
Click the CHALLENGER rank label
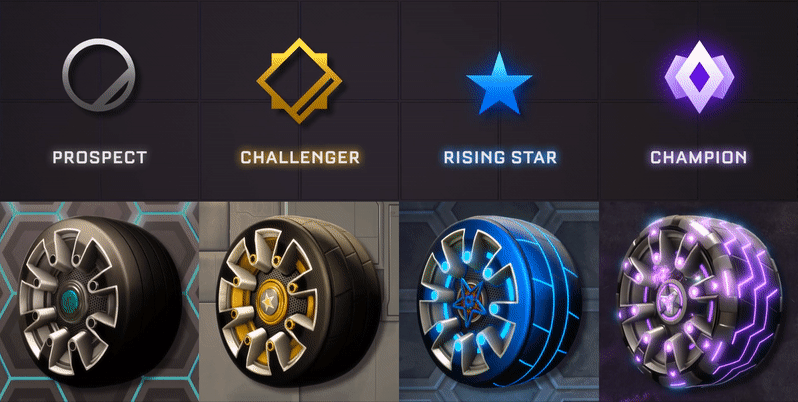300,157
